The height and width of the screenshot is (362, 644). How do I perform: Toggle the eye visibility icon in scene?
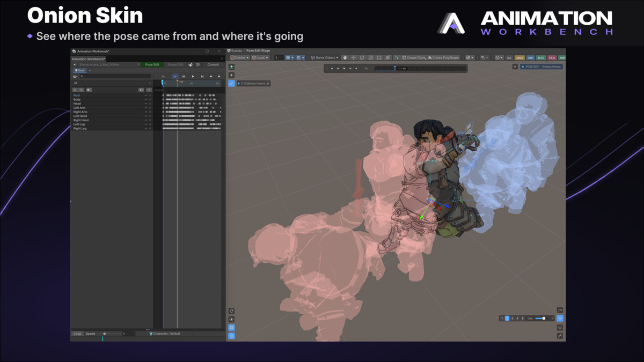coord(231,320)
